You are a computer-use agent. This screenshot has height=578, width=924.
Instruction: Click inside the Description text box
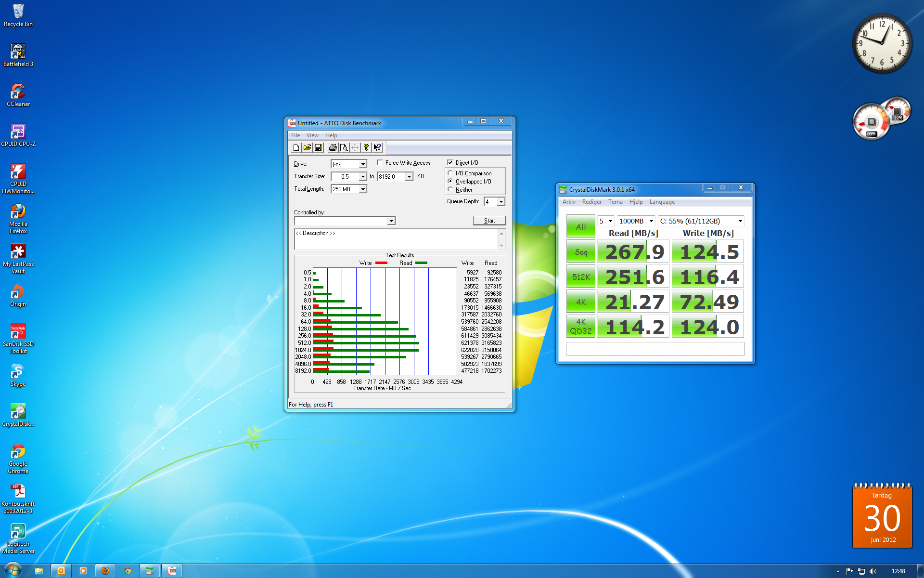(396, 239)
